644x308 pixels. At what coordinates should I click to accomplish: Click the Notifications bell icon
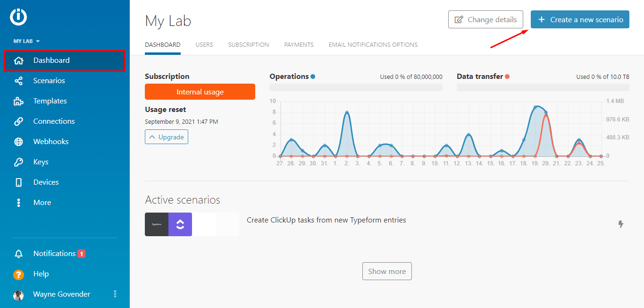point(19,254)
